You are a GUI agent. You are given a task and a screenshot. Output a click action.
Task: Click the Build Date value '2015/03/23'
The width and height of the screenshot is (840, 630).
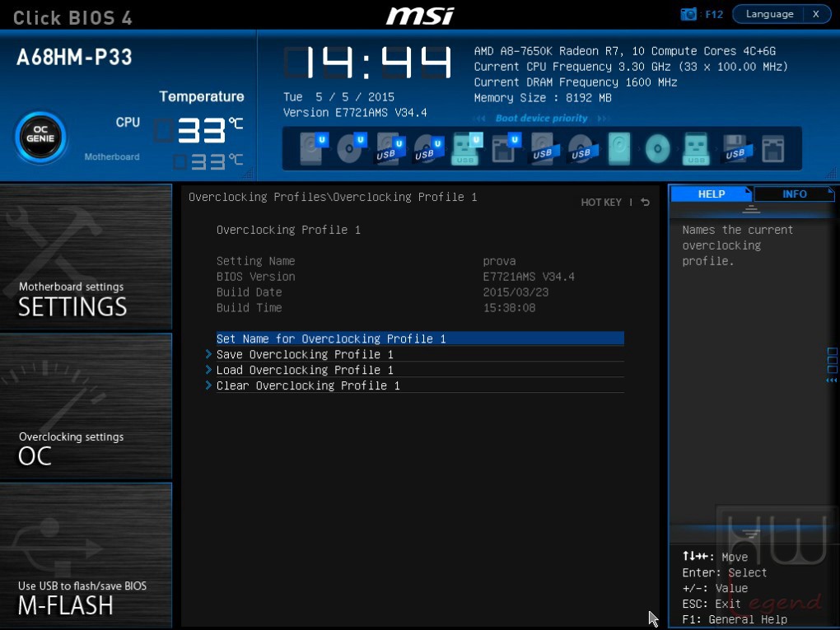tap(516, 292)
